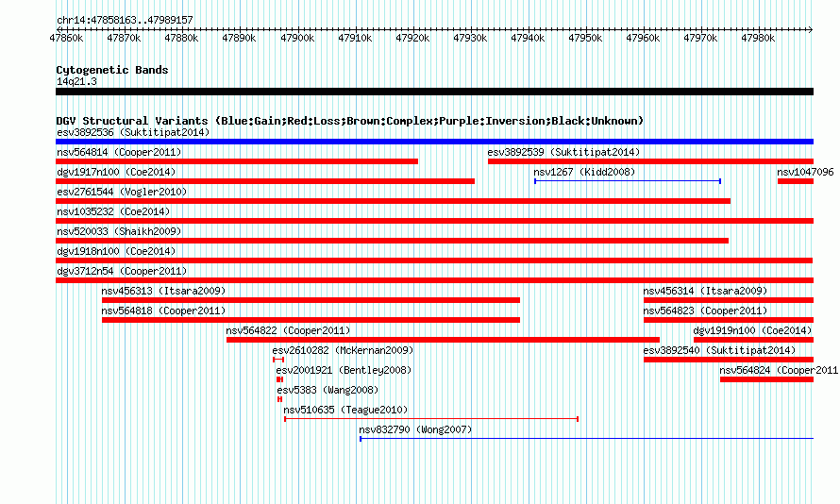Click the 47980k ruler tick label

pyautogui.click(x=758, y=39)
